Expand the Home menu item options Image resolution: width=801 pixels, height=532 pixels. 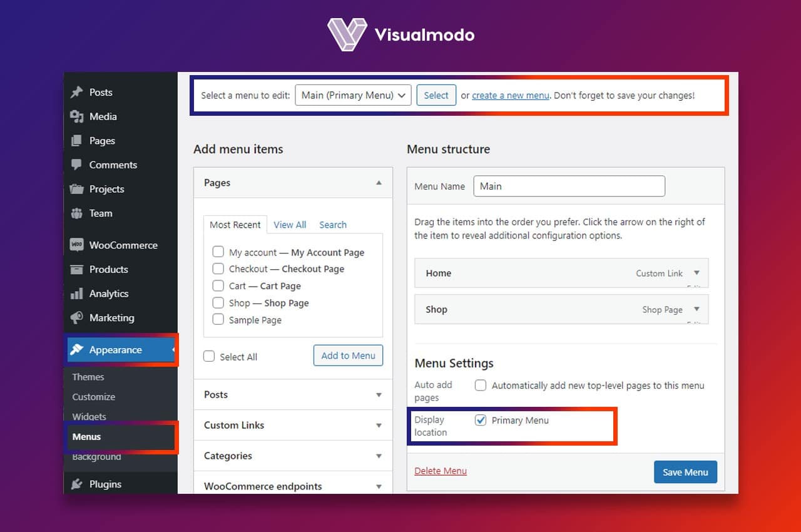point(695,273)
